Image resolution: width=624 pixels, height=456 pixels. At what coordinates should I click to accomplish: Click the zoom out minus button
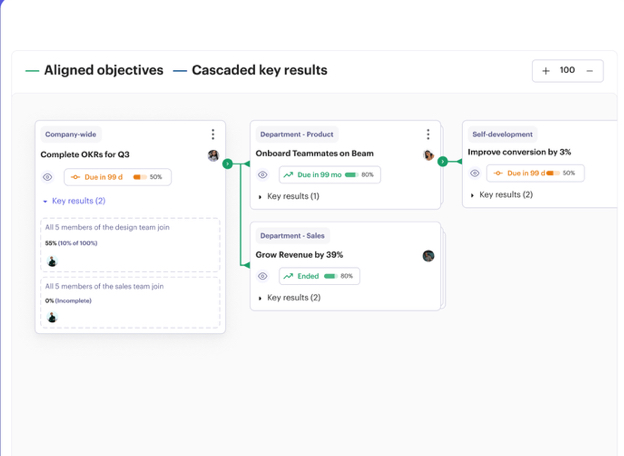coord(589,71)
